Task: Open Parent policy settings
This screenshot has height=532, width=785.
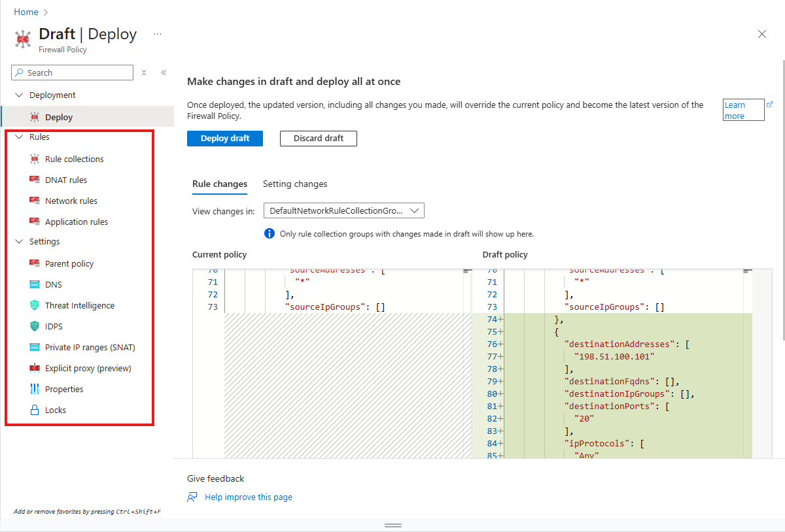Action: click(x=69, y=263)
